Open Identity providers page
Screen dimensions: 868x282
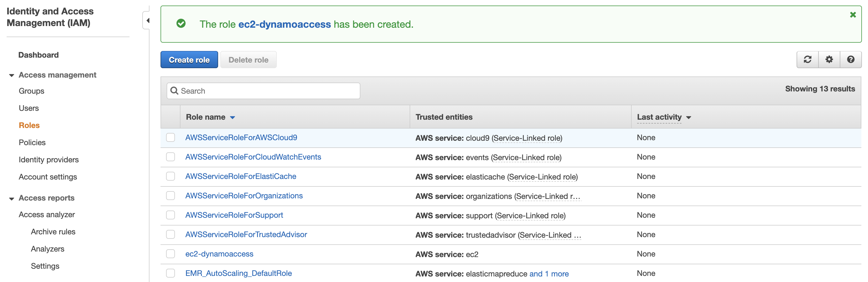[48, 160]
